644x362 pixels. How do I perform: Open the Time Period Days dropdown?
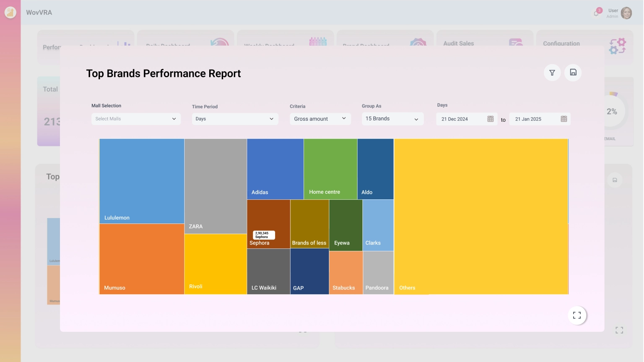(x=235, y=119)
